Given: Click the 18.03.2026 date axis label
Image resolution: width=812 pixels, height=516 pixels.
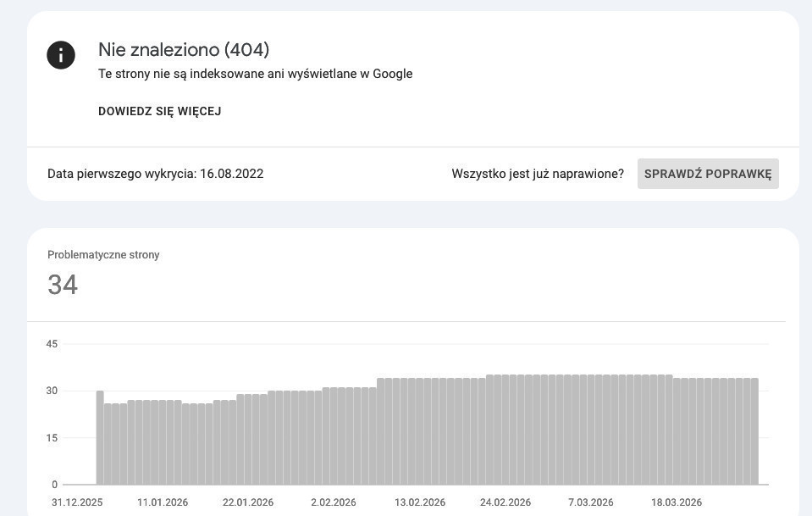Looking at the screenshot, I should [x=677, y=502].
